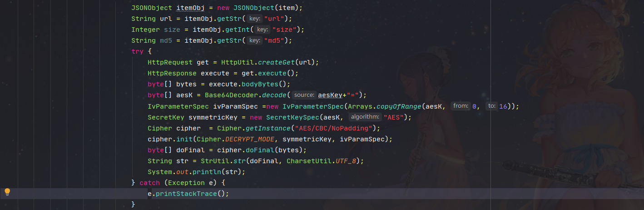Click the "AES/CBC/NoPadding" string literal
Screen dimensions: 644x210
point(333,128)
